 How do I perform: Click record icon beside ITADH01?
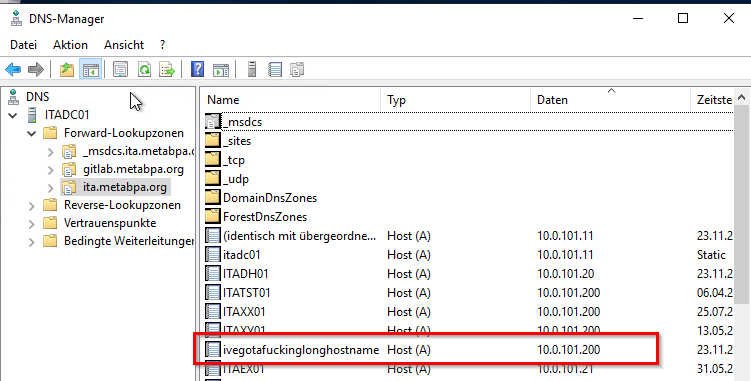(x=213, y=274)
